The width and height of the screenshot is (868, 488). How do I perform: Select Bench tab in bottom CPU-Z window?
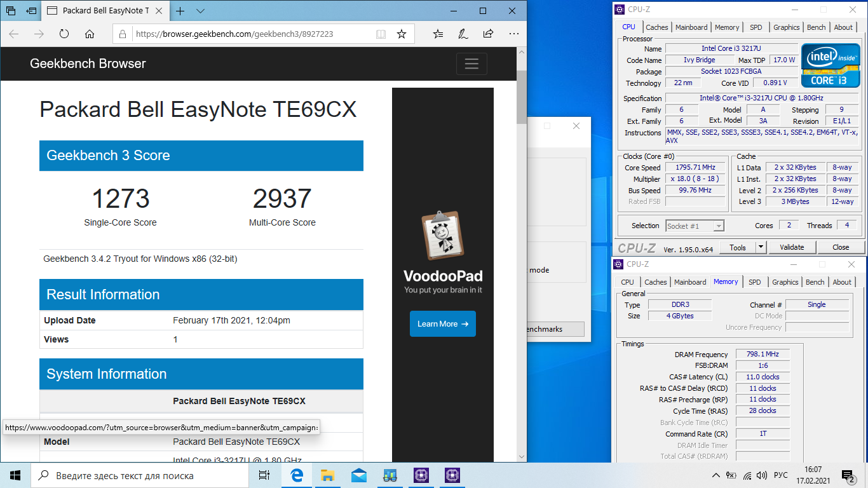click(815, 282)
